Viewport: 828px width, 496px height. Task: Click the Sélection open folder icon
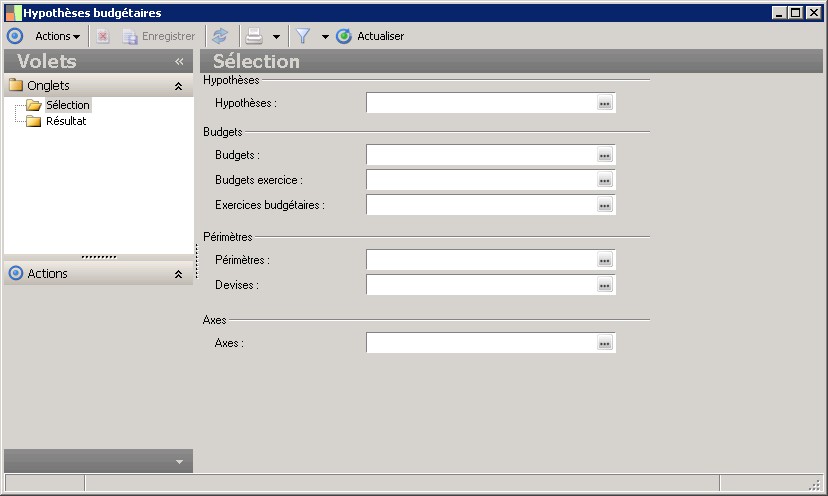[x=34, y=105]
